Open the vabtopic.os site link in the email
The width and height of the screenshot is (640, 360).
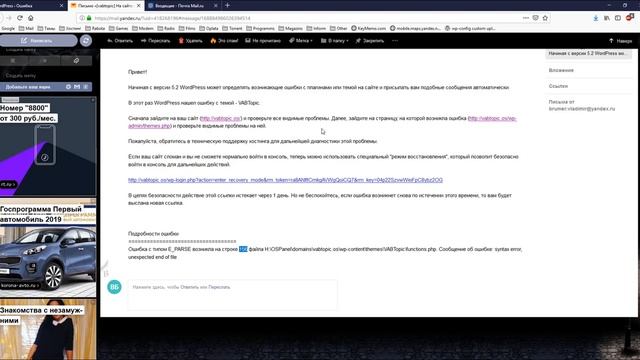point(221,118)
